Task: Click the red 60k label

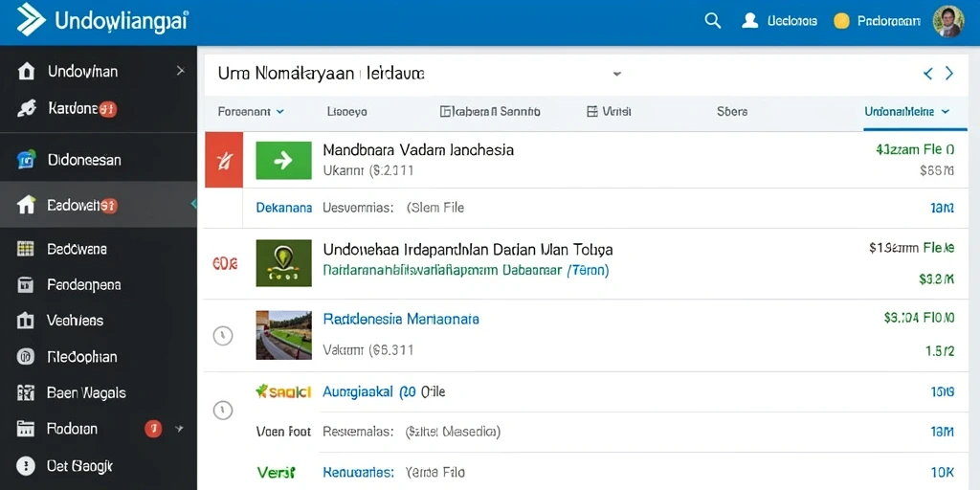Action: coord(225,264)
